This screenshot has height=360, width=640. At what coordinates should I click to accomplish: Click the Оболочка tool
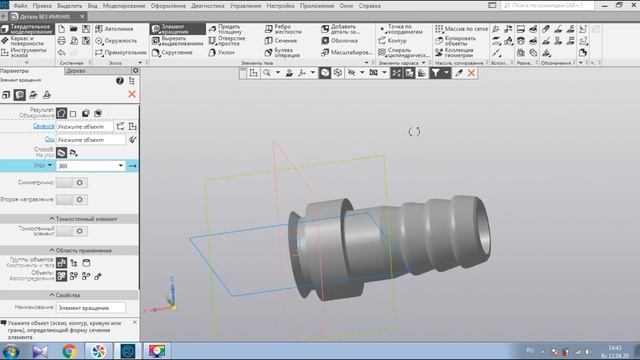[x=340, y=41]
